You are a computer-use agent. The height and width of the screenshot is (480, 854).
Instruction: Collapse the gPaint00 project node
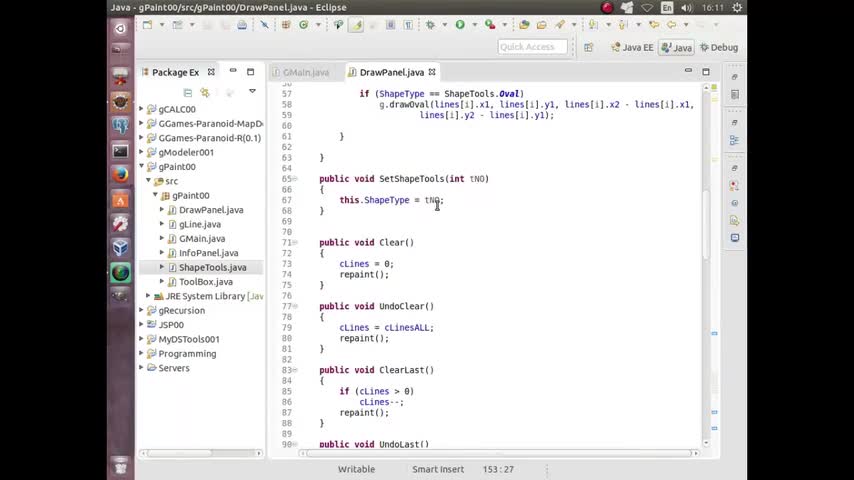pos(142,167)
